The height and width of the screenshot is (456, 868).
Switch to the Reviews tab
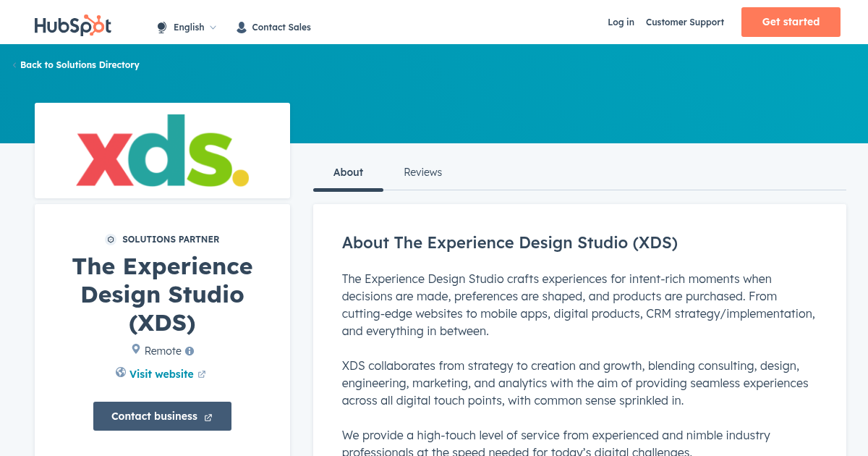point(422,172)
